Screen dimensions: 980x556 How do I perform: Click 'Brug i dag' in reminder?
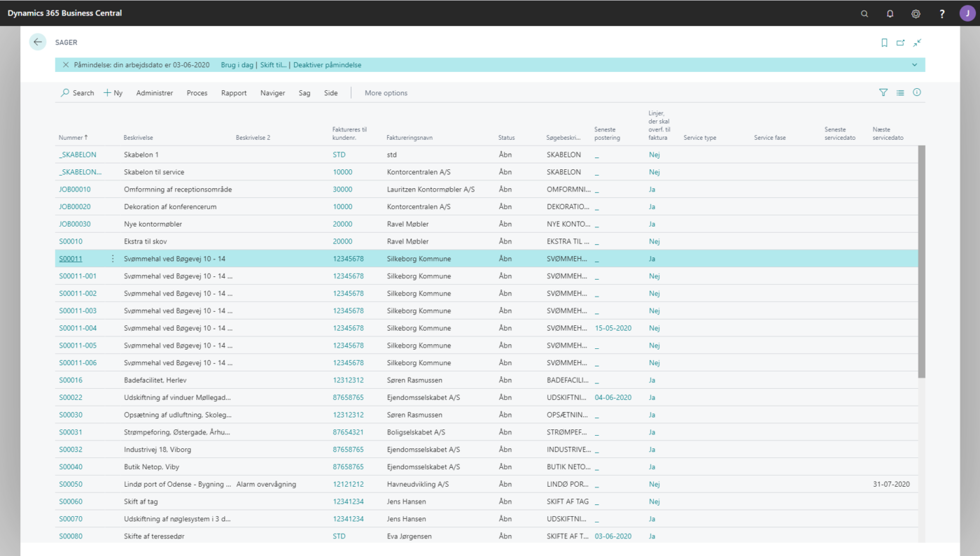click(x=237, y=65)
